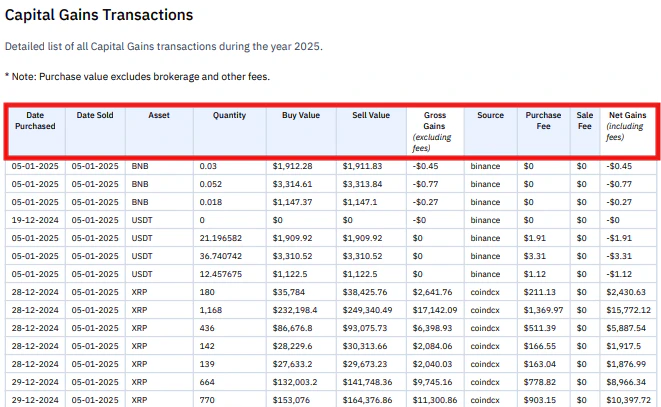
Task: Click quantity 0.052 in BNB row
Action: pos(210,184)
